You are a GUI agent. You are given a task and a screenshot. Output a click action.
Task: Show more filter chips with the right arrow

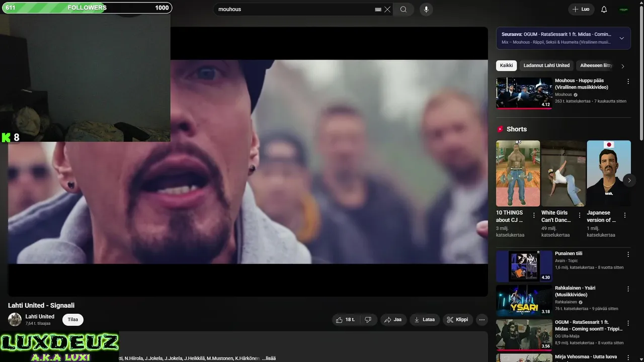pyautogui.click(x=623, y=66)
